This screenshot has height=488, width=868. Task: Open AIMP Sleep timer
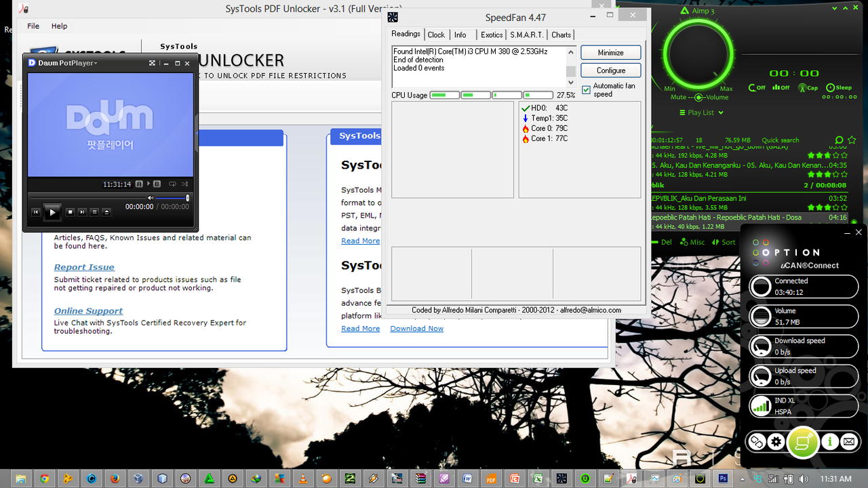click(x=839, y=87)
